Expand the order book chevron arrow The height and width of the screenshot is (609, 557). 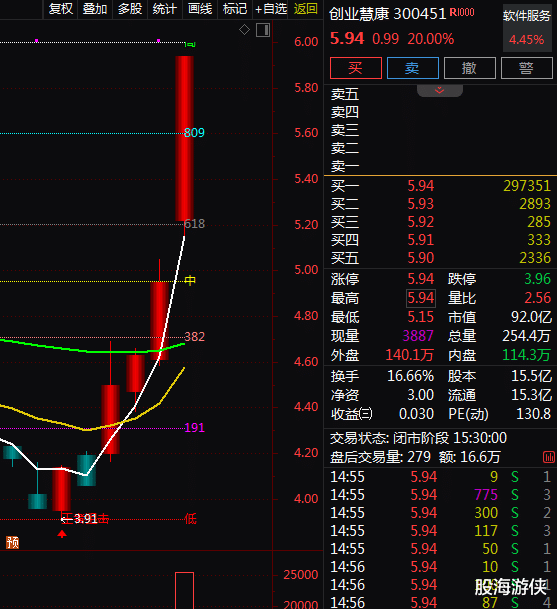pos(440,90)
